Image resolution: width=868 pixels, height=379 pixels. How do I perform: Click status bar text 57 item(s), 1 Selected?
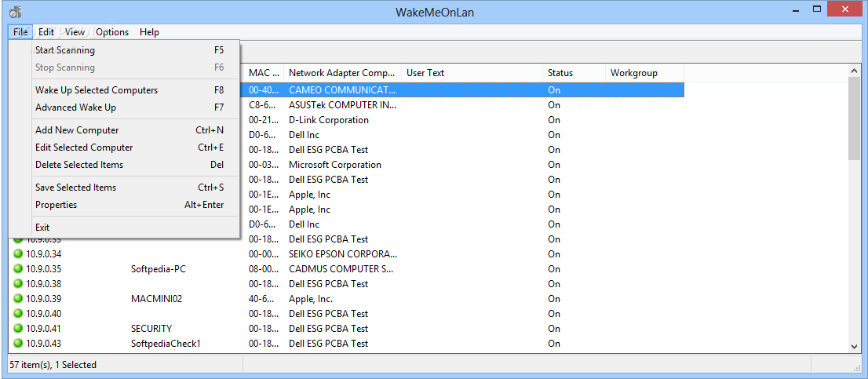tap(53, 365)
